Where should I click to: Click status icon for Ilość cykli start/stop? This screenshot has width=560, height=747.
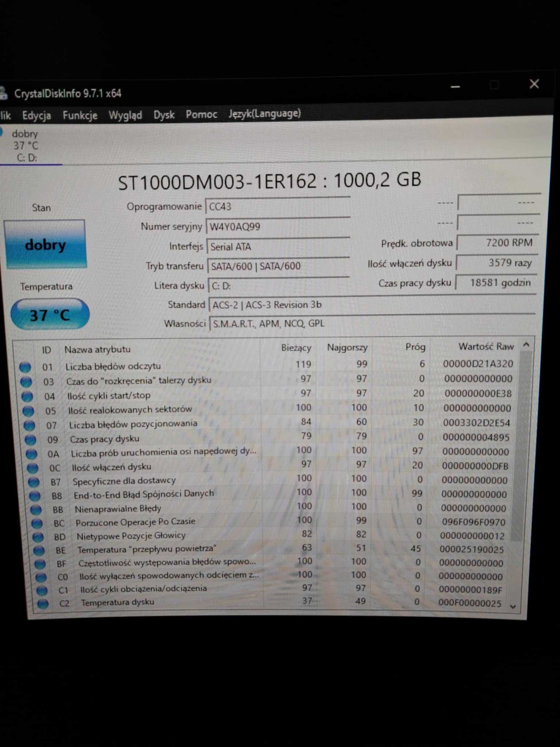[27, 396]
